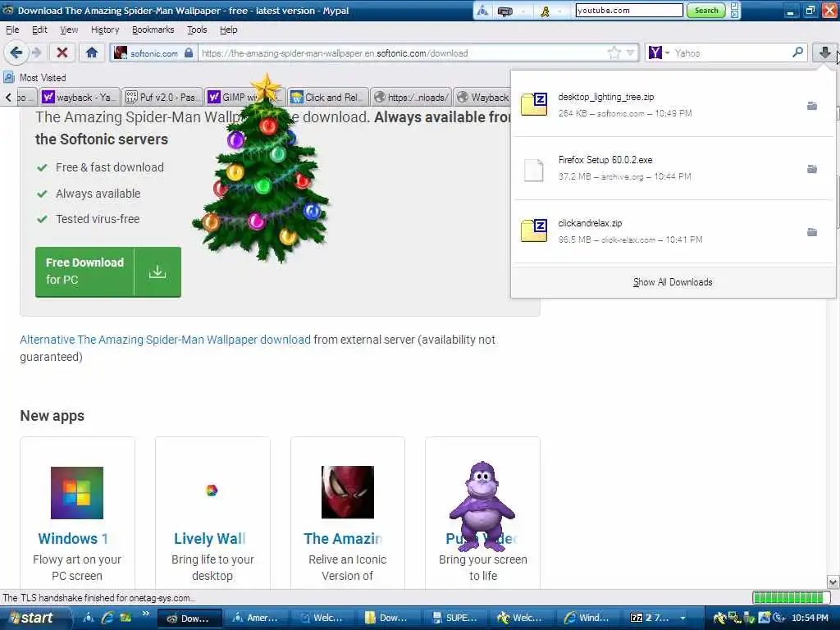Switch to the SUPE... taskbar window
The width and height of the screenshot is (840, 630).
coord(455,619)
